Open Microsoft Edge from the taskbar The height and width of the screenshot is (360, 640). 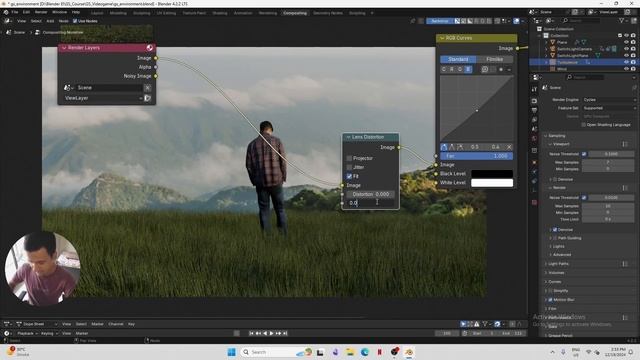pyautogui.click(x=365, y=352)
